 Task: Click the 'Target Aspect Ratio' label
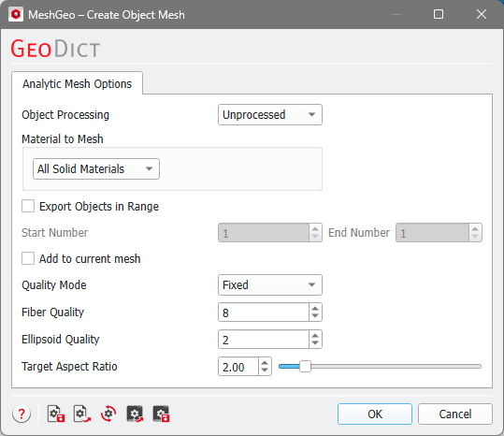click(x=69, y=367)
